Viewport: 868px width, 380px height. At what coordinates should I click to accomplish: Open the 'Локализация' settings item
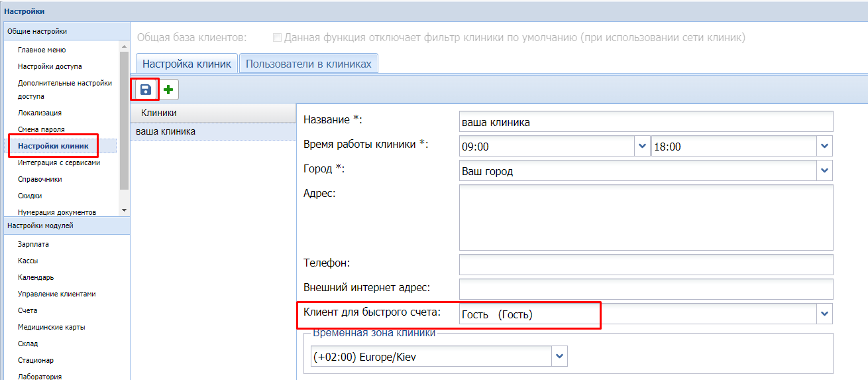(x=40, y=113)
